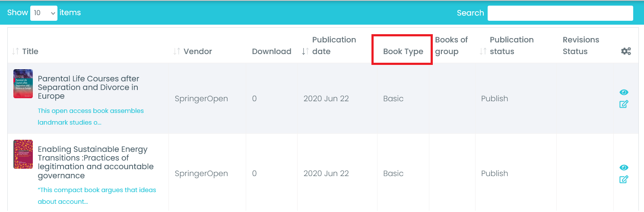This screenshot has height=212, width=644.
Task: View the Parental Life Courses book via eye icon
Action: [x=624, y=93]
